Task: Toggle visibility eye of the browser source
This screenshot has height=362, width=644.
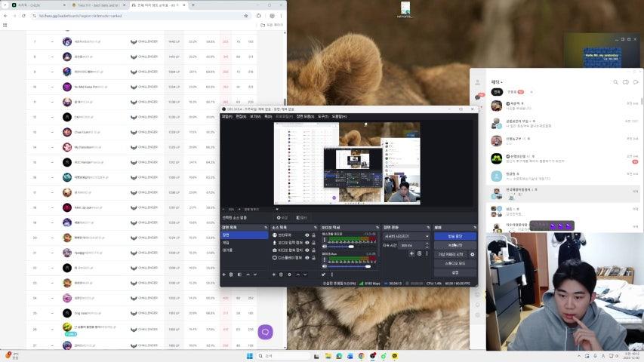Action: [307, 235]
